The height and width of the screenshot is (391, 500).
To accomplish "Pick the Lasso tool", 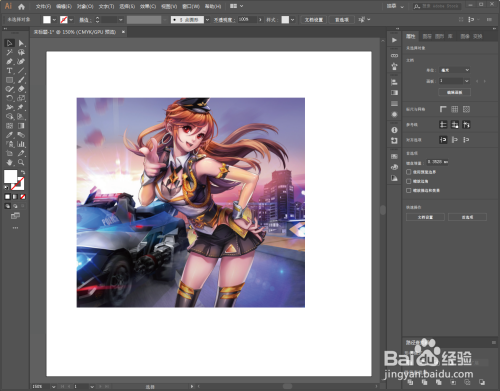I will coord(21,52).
